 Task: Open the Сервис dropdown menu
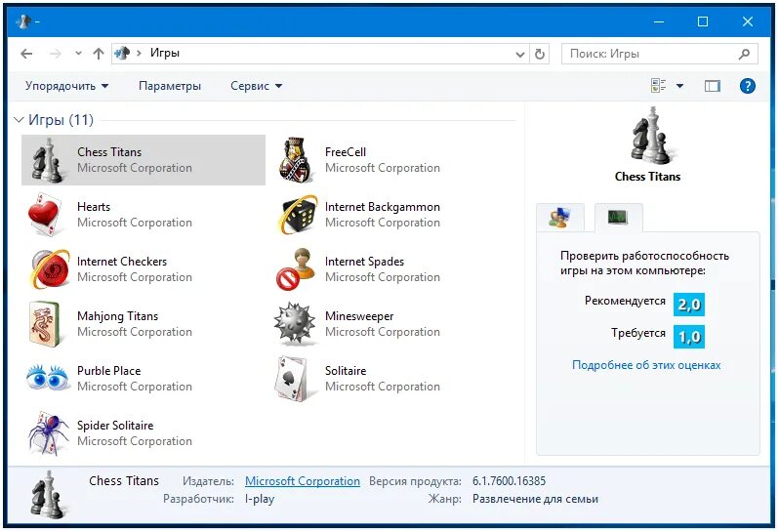pyautogui.click(x=257, y=86)
